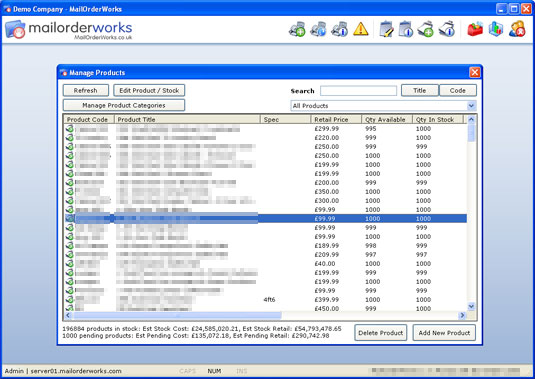The image size is (535, 379).
Task: Click the row icon for the £209.99 product
Action: [70, 254]
